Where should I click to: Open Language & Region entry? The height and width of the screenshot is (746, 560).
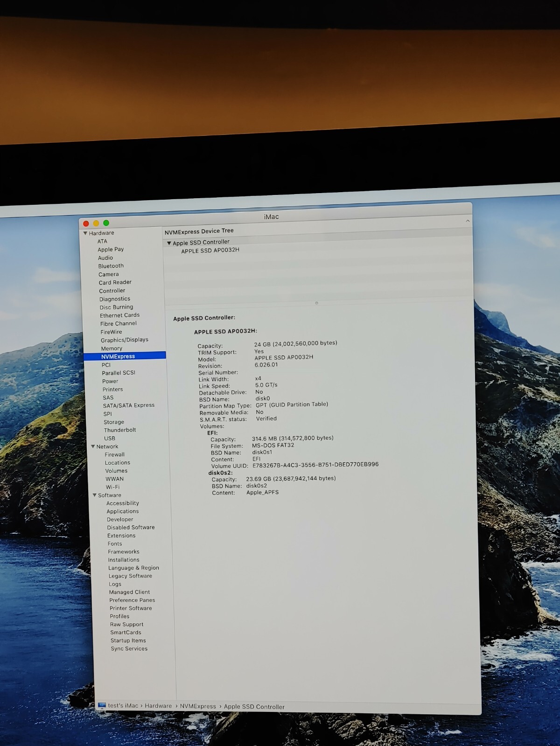[134, 568]
